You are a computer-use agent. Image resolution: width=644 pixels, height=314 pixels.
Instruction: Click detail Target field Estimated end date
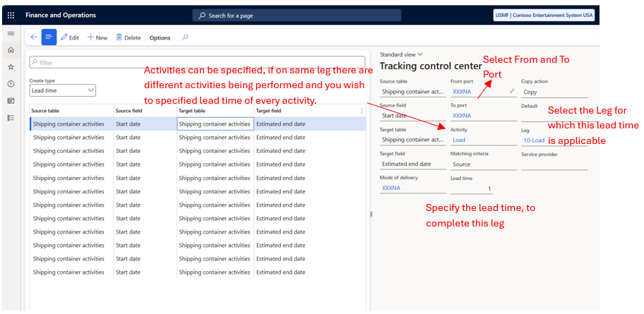[x=412, y=164]
